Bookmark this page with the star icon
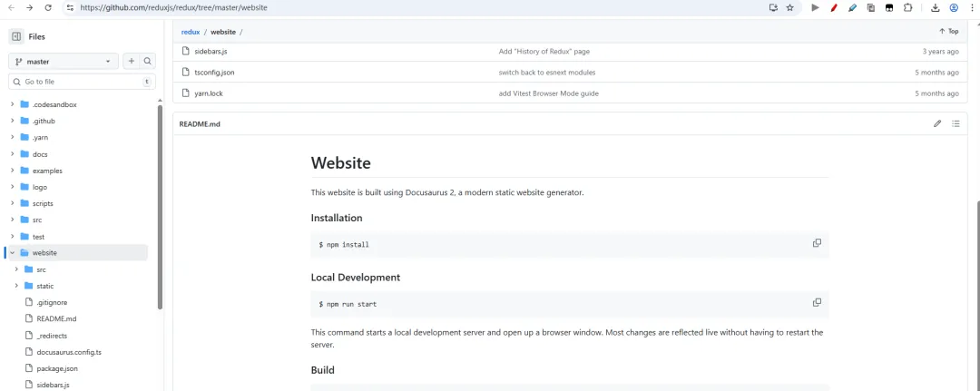 (x=790, y=8)
